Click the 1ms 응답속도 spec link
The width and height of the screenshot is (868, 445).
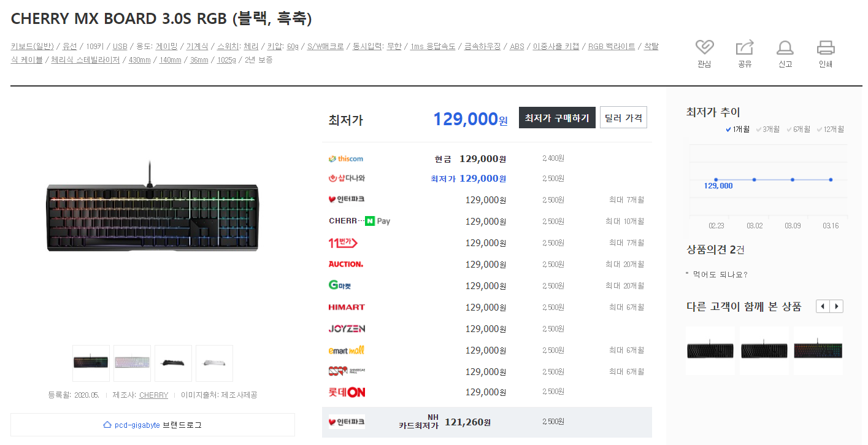tap(433, 46)
